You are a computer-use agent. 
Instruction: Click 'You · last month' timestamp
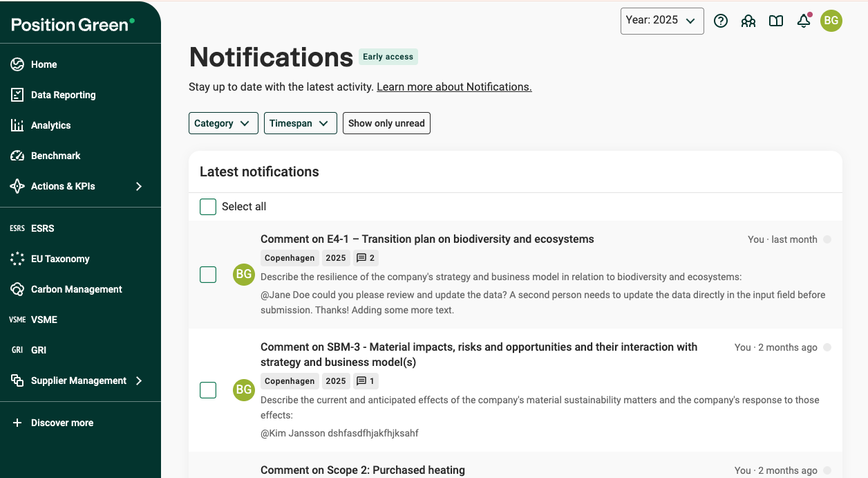coord(782,239)
